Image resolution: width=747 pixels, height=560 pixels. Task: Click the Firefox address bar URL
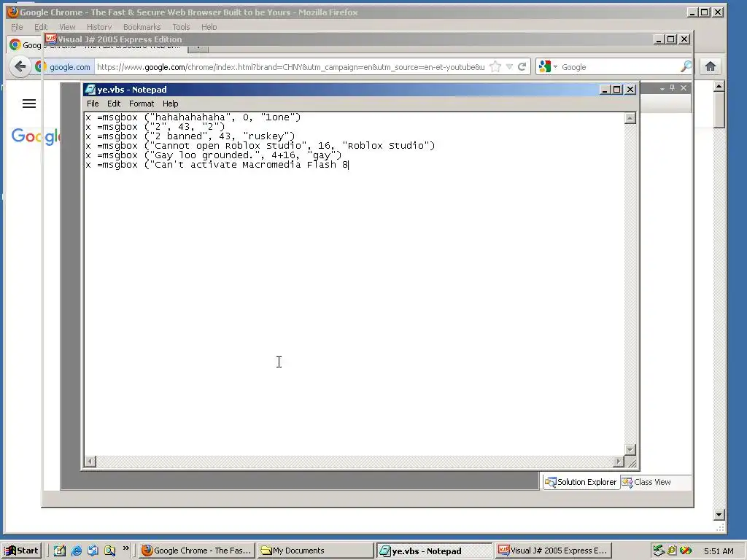tap(290, 67)
